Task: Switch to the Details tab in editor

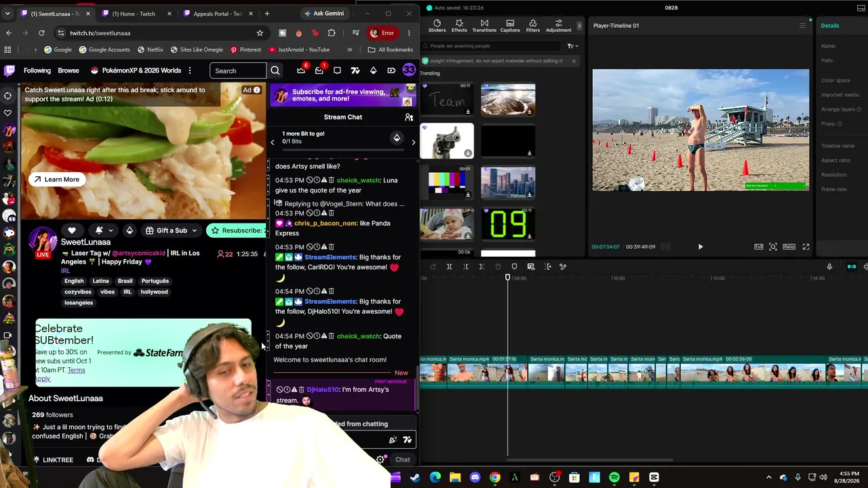Action: point(830,26)
